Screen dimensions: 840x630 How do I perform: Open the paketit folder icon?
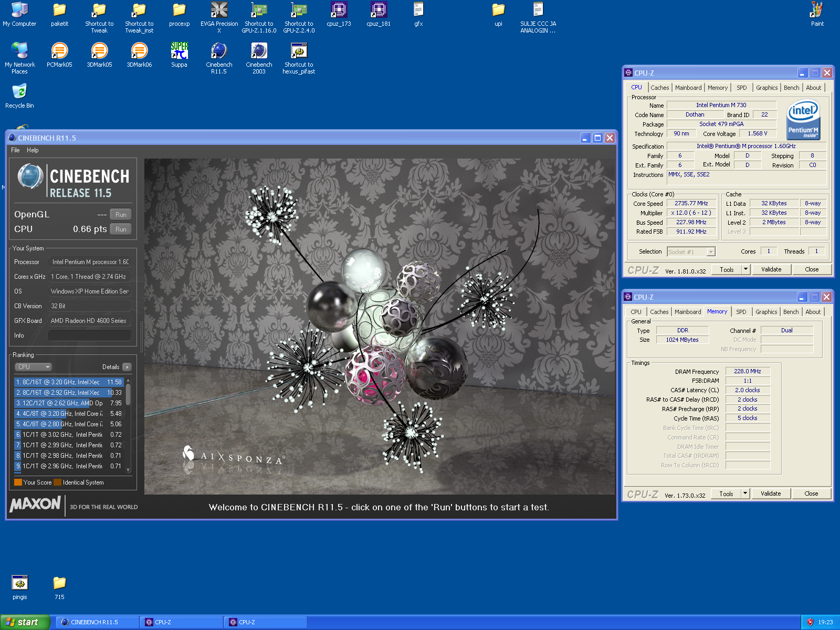(59, 14)
